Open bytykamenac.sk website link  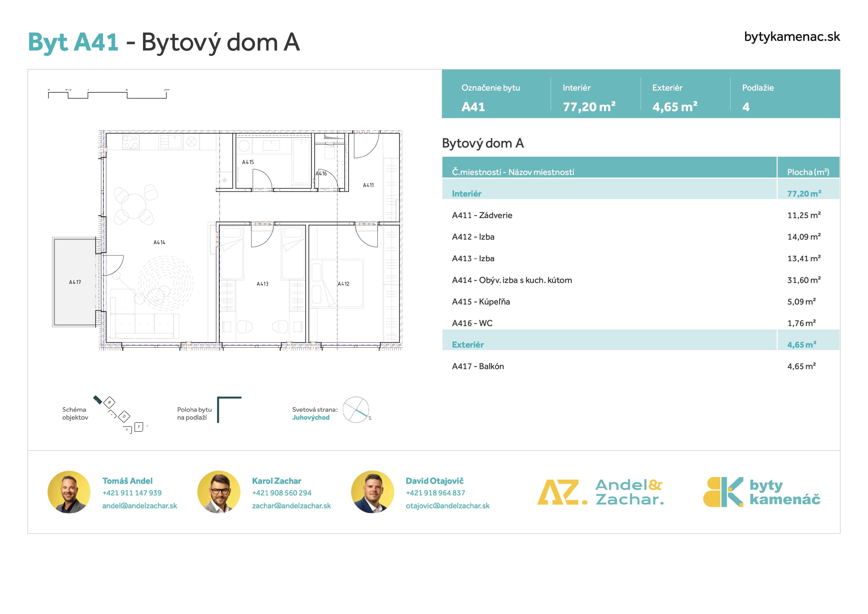tap(792, 37)
